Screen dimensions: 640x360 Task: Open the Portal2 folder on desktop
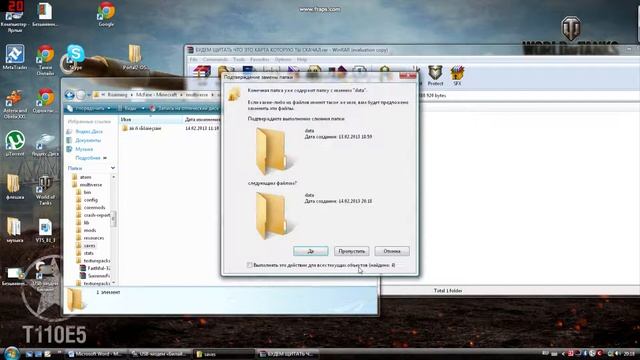(x=135, y=57)
